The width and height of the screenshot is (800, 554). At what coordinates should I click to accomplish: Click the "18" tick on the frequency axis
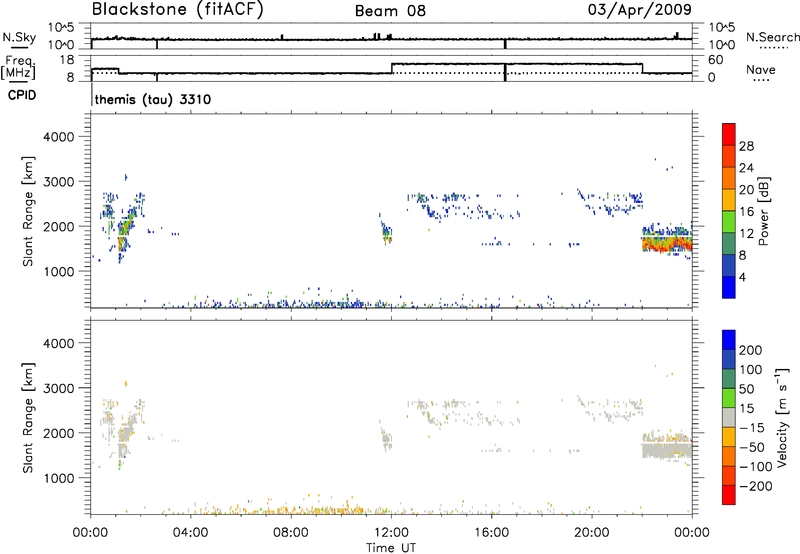point(67,60)
